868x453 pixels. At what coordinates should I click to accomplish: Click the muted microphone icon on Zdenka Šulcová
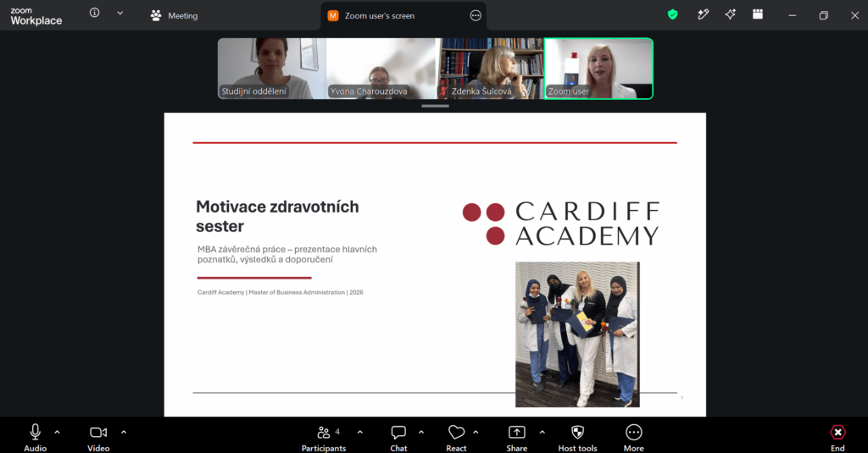[442, 91]
